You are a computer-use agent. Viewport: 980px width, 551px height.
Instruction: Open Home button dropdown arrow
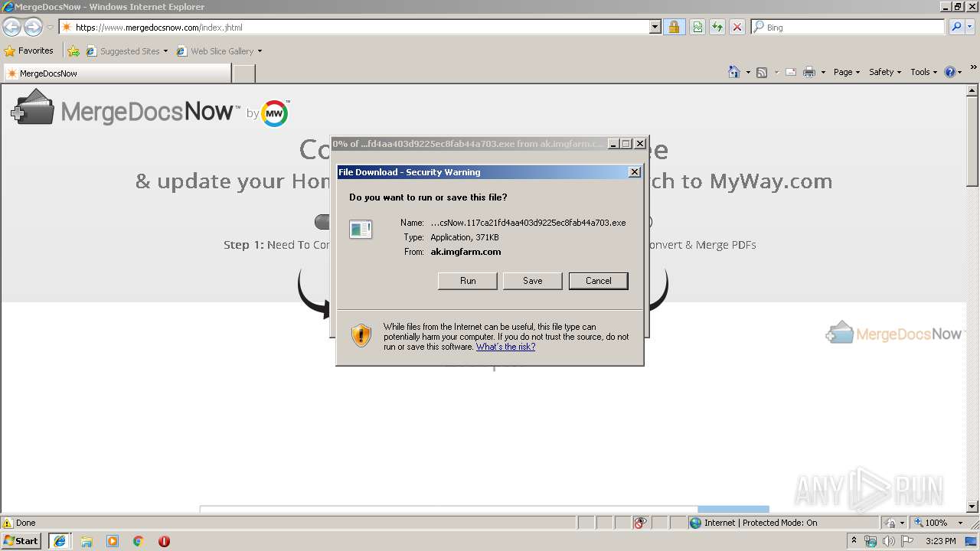tap(747, 73)
